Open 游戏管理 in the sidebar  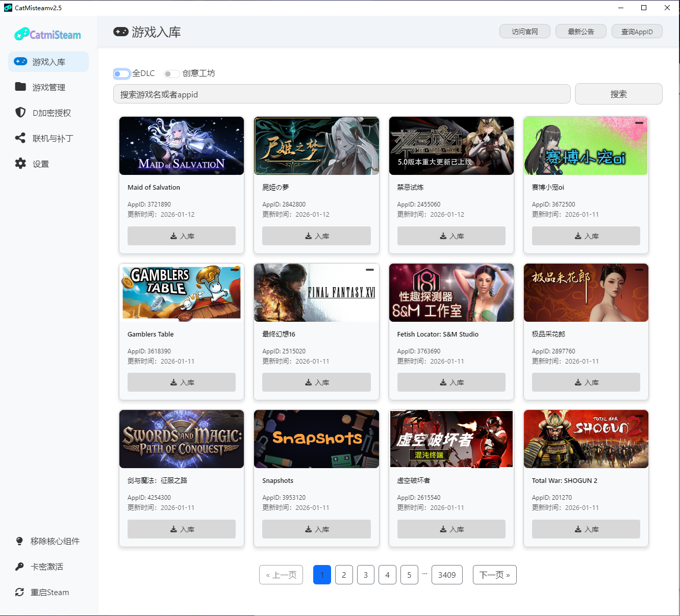coord(48,87)
